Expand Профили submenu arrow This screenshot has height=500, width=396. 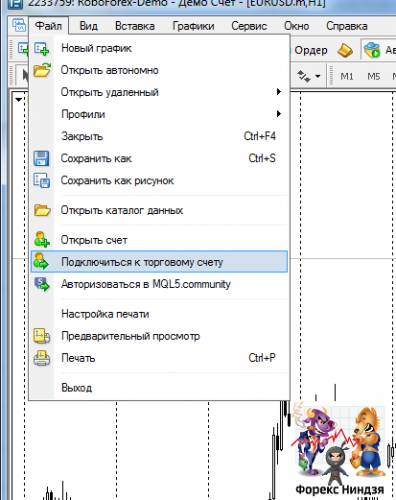[279, 114]
